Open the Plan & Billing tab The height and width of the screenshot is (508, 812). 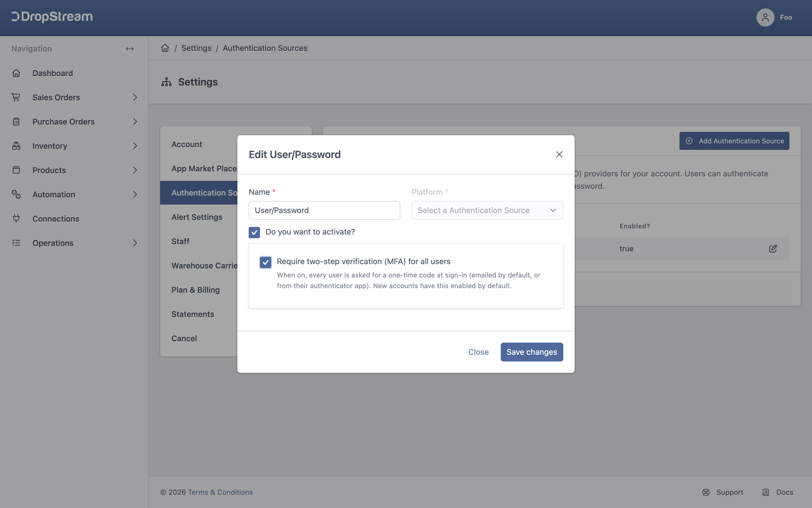[199, 290]
